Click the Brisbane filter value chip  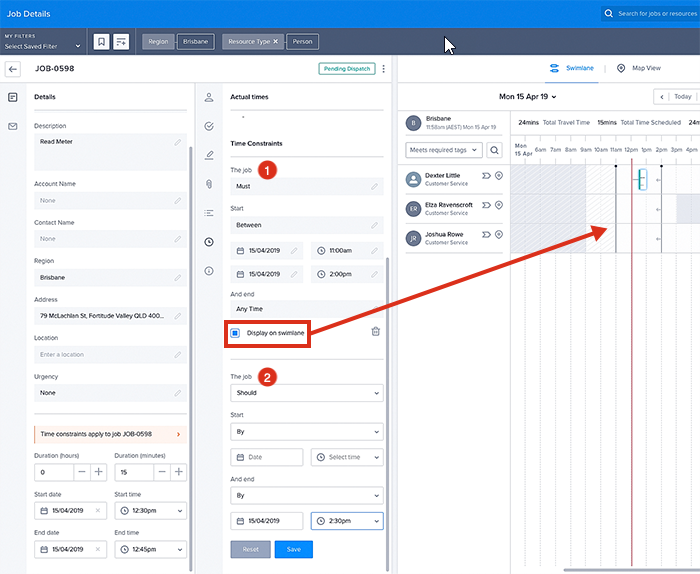[196, 42]
